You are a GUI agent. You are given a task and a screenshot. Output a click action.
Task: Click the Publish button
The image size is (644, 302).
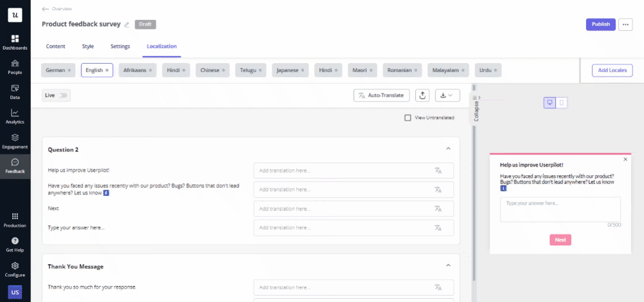coord(600,24)
